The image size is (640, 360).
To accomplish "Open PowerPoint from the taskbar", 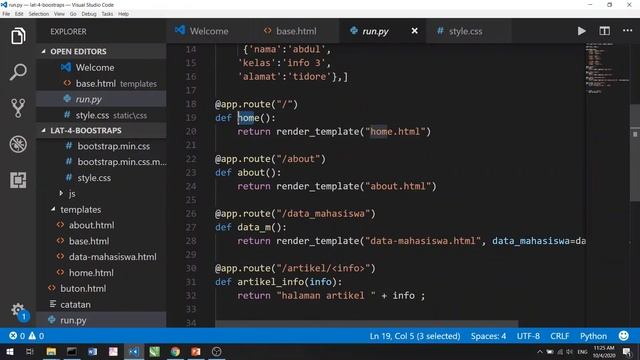I will coord(196,351).
